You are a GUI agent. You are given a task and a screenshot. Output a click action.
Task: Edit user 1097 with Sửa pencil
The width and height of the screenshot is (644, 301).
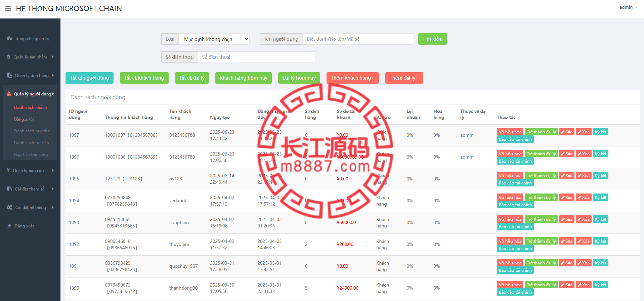567,132
